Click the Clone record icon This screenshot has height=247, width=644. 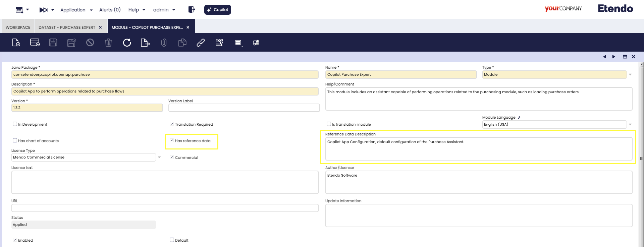[x=182, y=43]
